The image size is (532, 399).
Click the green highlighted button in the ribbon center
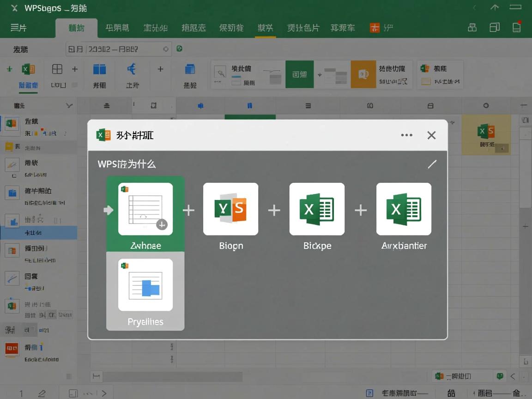(300, 74)
